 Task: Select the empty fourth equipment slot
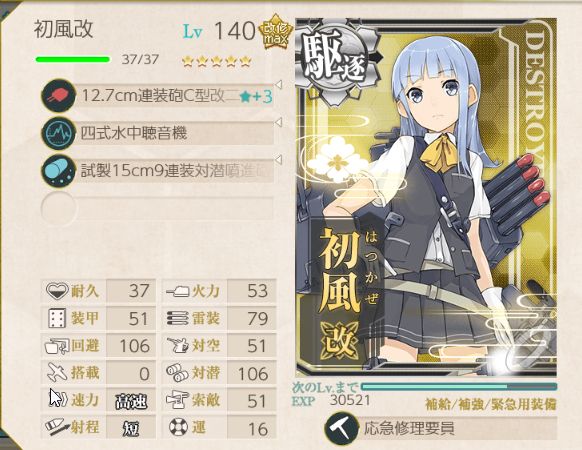click(158, 208)
